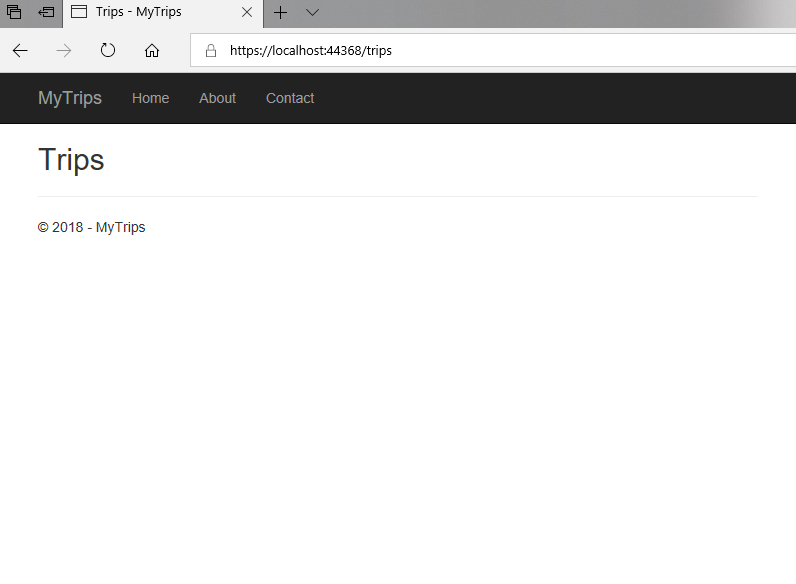Image resolution: width=796 pixels, height=584 pixels.
Task: Open the Home navigation link
Action: (150, 98)
